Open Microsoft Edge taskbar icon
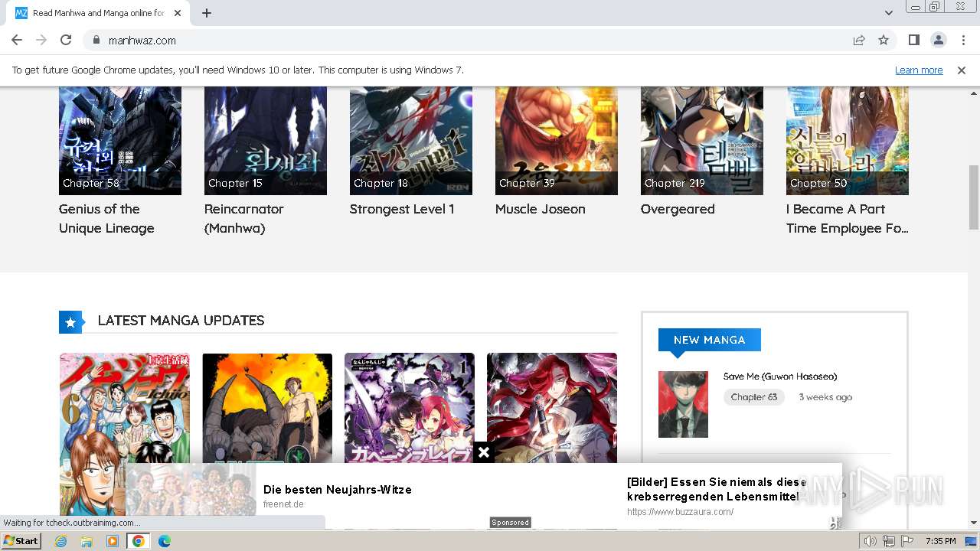Screen dimensions: 980x551 coord(164,541)
